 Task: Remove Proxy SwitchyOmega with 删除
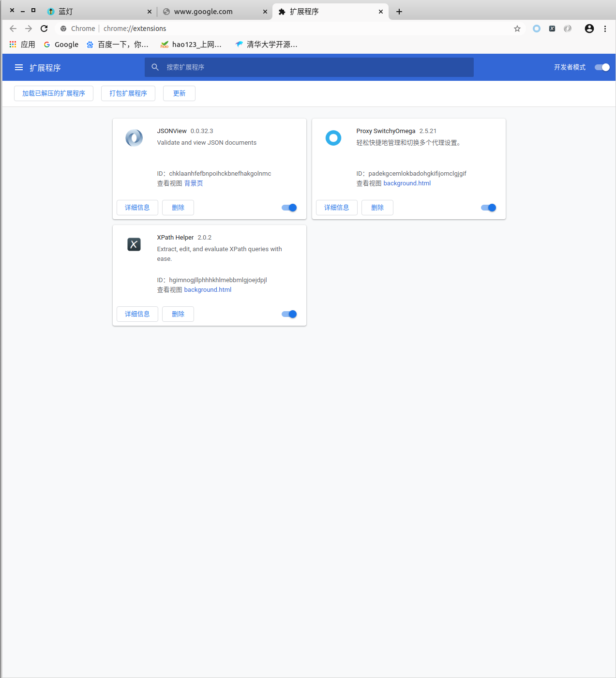pos(377,208)
